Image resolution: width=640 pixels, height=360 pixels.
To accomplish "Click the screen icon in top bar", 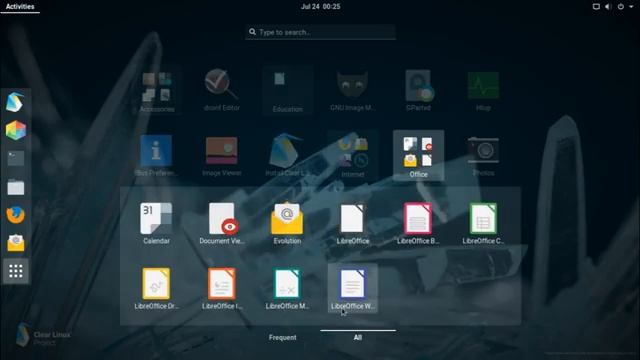I will click(596, 7).
